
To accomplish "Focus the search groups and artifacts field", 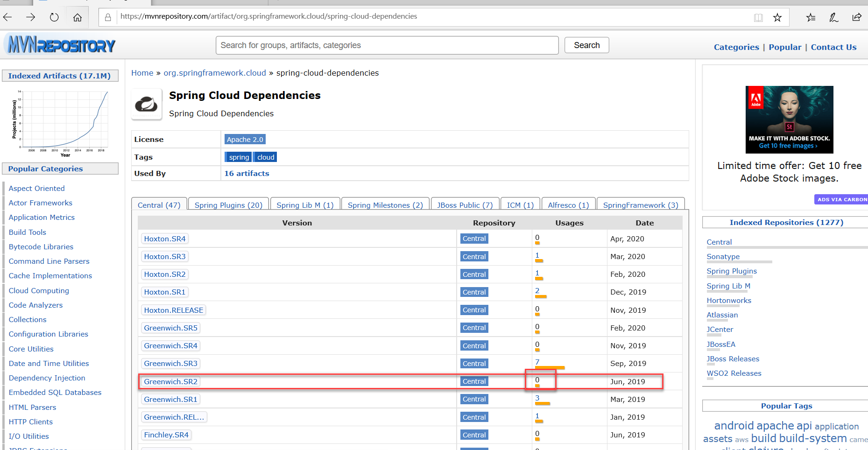I will tap(387, 45).
